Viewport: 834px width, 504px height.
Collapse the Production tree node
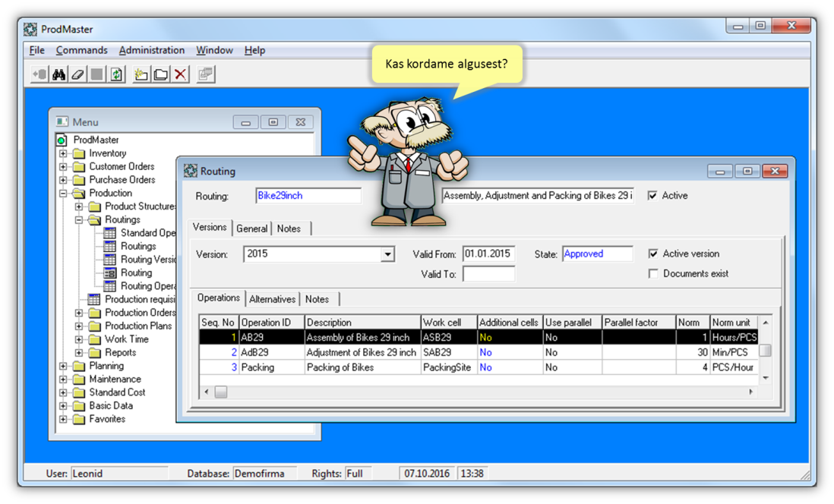tap(64, 194)
